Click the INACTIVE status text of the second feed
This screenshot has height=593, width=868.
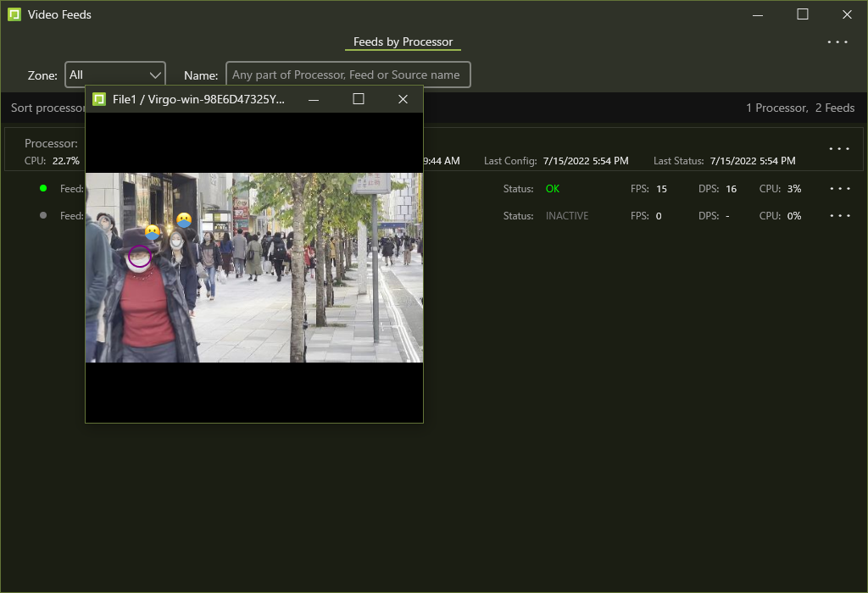pyautogui.click(x=566, y=216)
